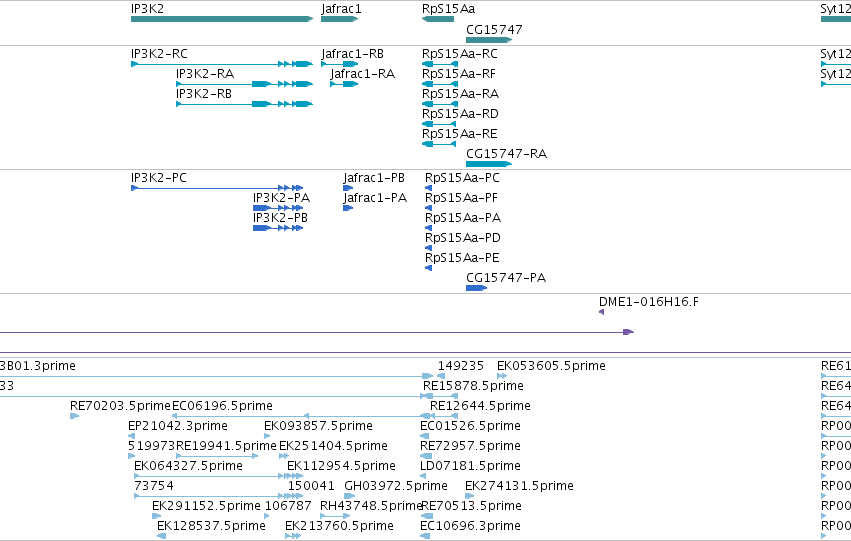Screen dimensions: 851x541
Task: Click transcript IP3K2-RC
Action: 222,64
